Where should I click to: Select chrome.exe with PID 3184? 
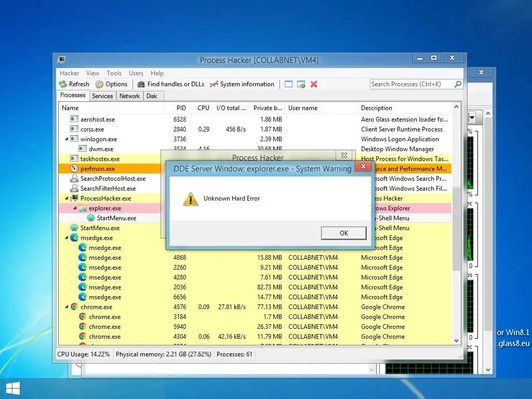(x=255, y=316)
